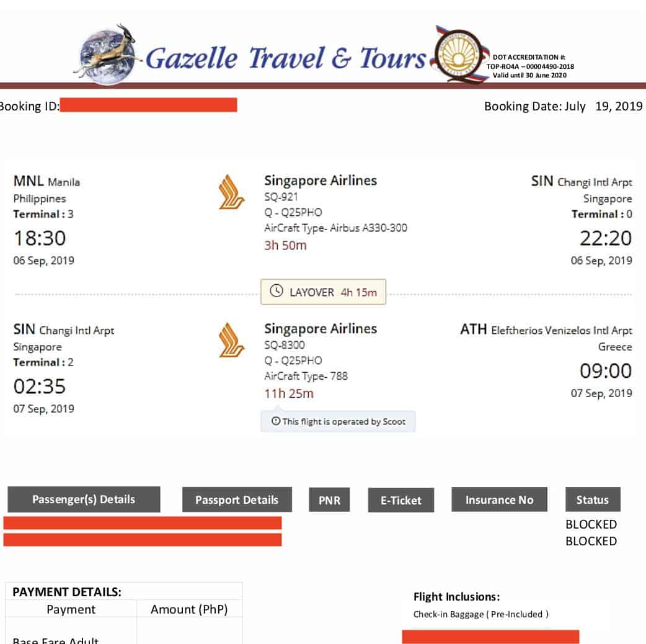Screen dimensions: 646x644
Task: Click the redacted Booking ID bar
Action: [149, 105]
